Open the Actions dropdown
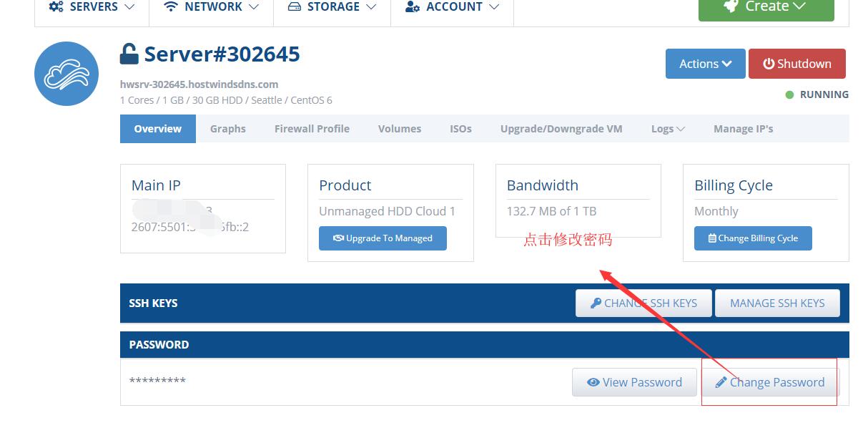 tap(705, 63)
